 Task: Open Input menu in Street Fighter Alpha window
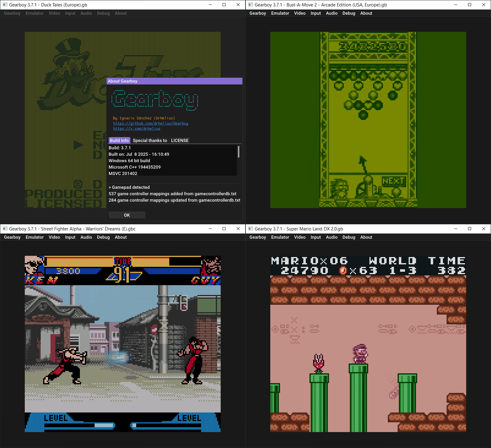70,237
